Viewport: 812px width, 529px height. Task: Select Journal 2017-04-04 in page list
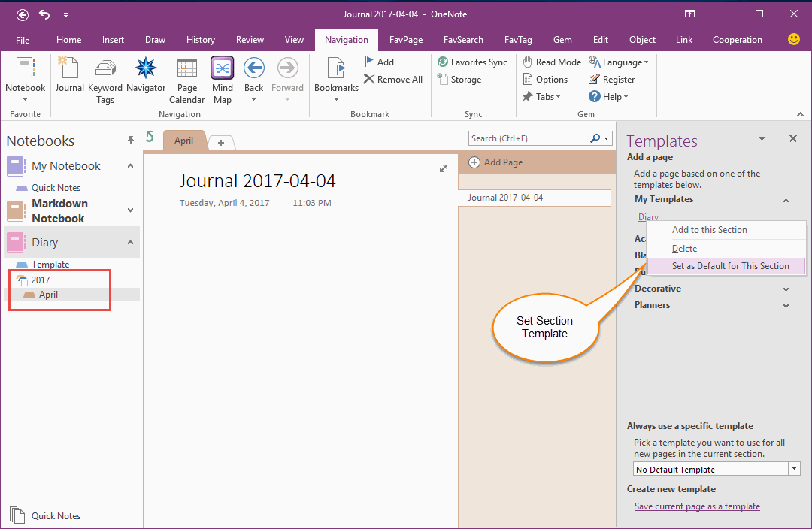pos(535,197)
